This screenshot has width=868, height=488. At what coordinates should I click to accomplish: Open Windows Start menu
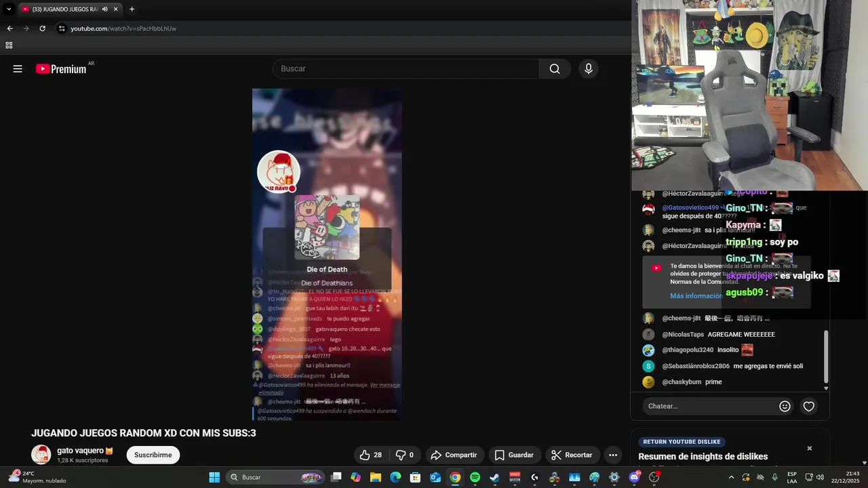pos(214,477)
